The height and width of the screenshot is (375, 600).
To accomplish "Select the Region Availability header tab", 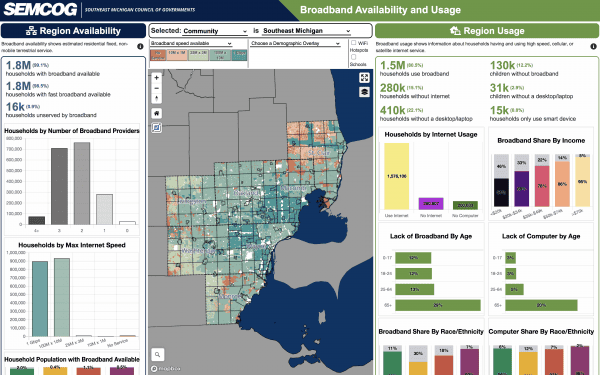I will click(73, 31).
